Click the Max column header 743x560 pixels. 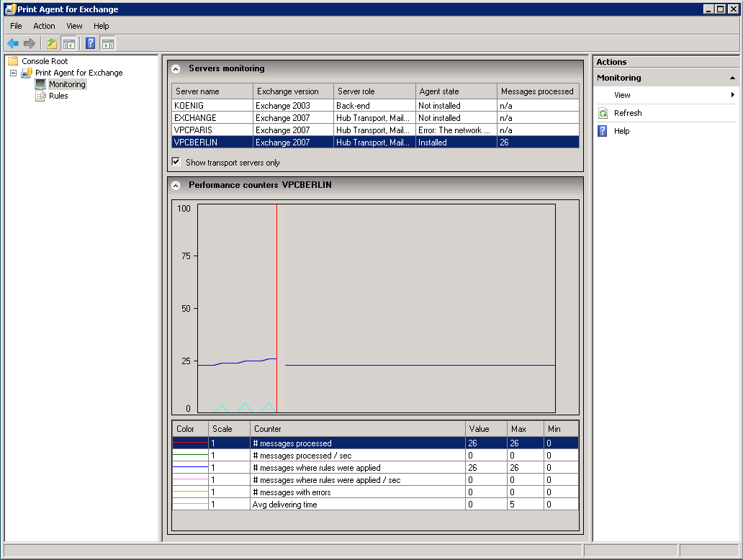526,429
